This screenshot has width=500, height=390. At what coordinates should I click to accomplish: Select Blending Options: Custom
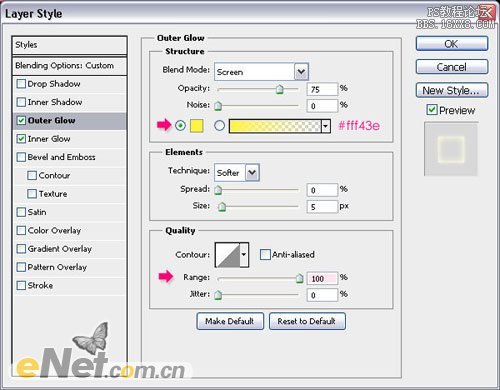pyautogui.click(x=69, y=66)
